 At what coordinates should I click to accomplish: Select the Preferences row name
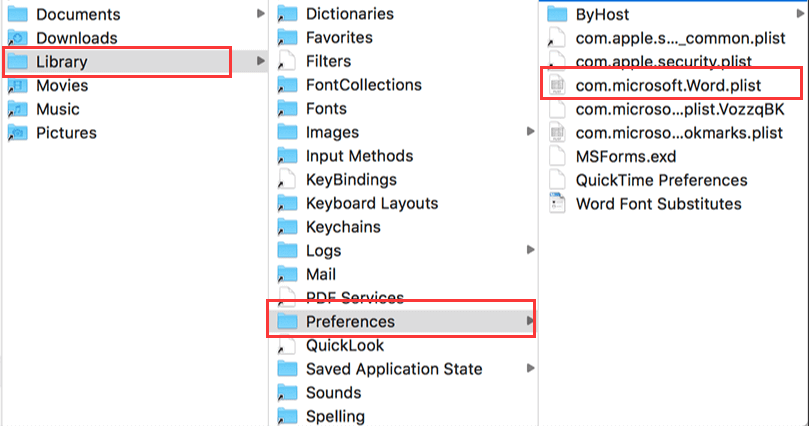350,322
